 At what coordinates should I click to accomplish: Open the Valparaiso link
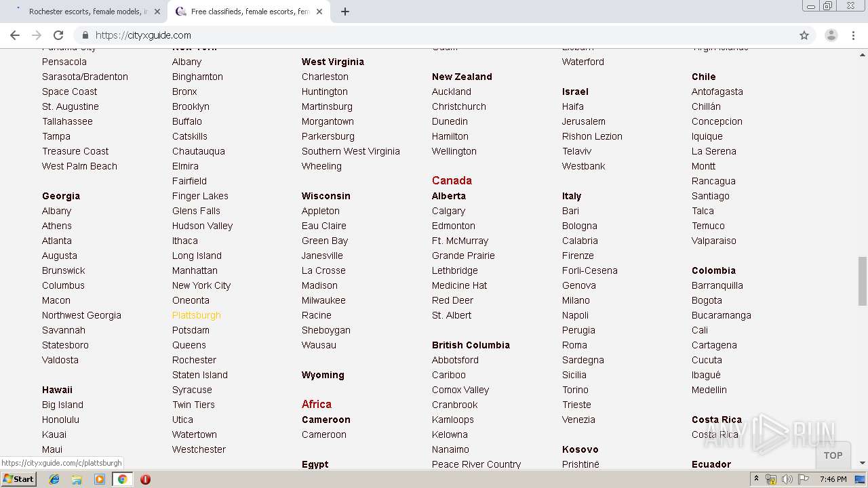[713, 241]
